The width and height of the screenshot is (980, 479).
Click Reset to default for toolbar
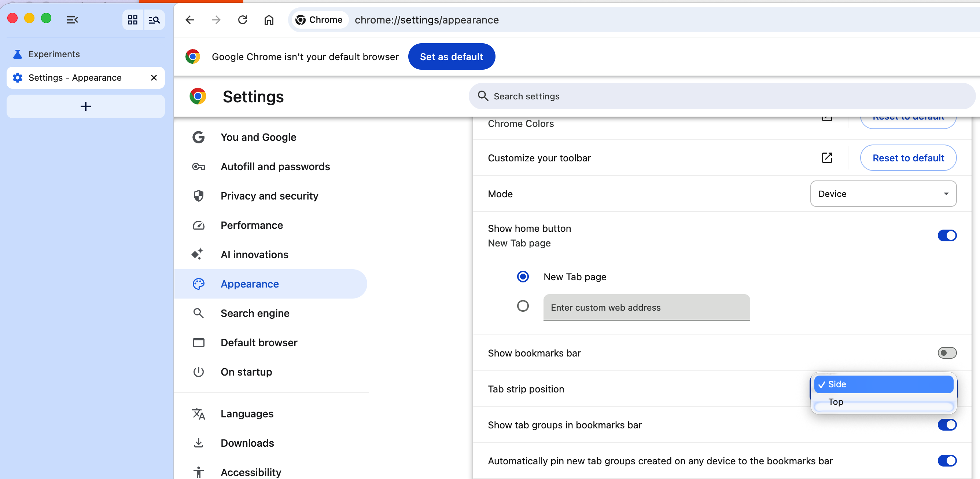[908, 158]
